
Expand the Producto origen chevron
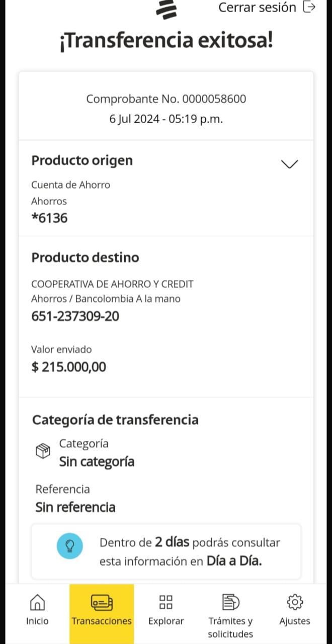pos(289,164)
